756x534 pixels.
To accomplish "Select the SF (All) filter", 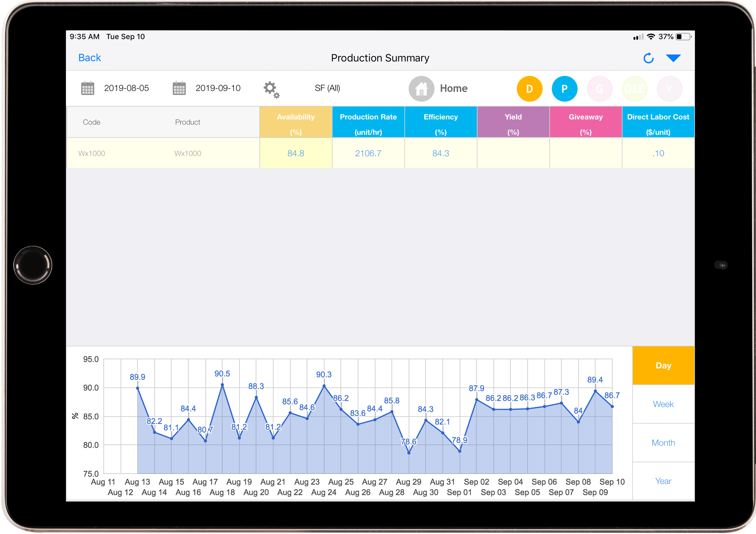I will (327, 88).
